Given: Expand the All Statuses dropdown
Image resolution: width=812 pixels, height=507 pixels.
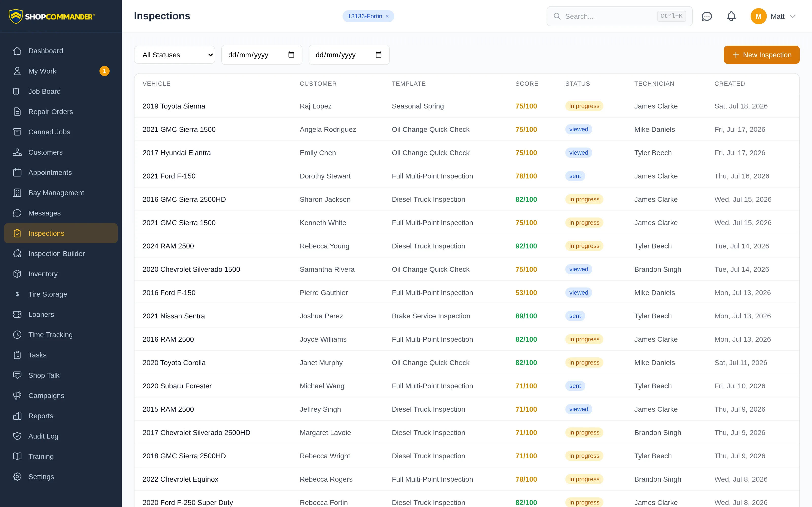Looking at the screenshot, I should coord(175,55).
